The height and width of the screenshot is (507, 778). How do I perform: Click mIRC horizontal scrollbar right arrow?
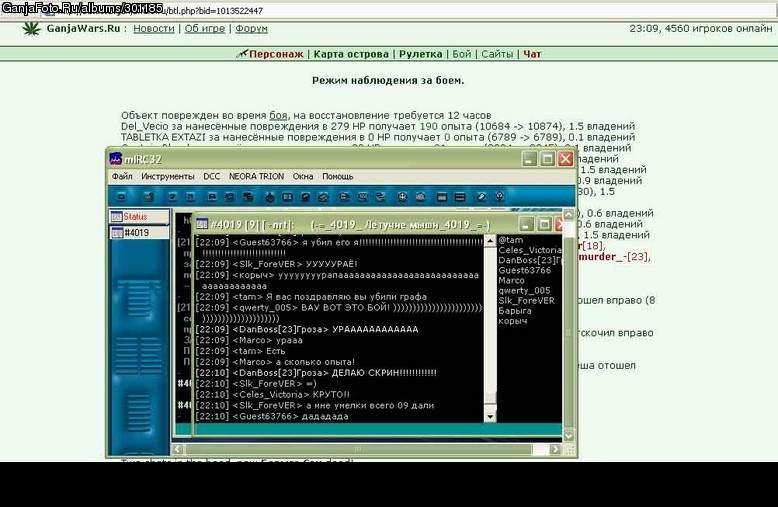point(555,449)
